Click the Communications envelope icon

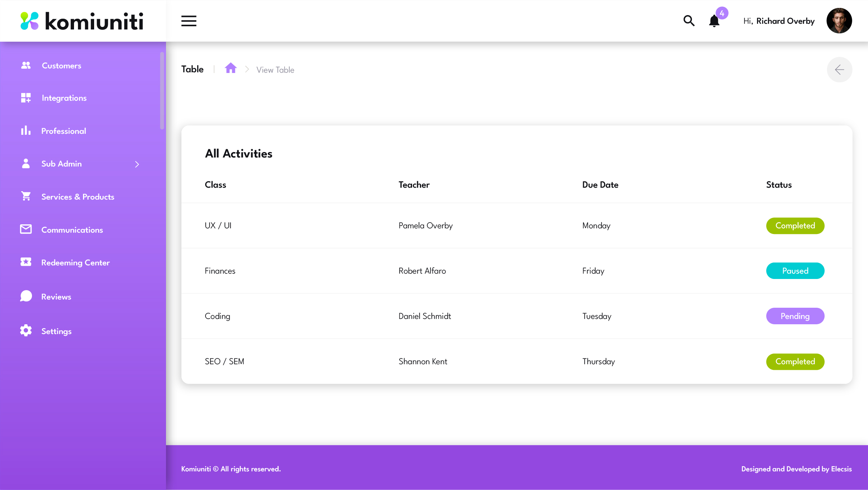pos(26,229)
